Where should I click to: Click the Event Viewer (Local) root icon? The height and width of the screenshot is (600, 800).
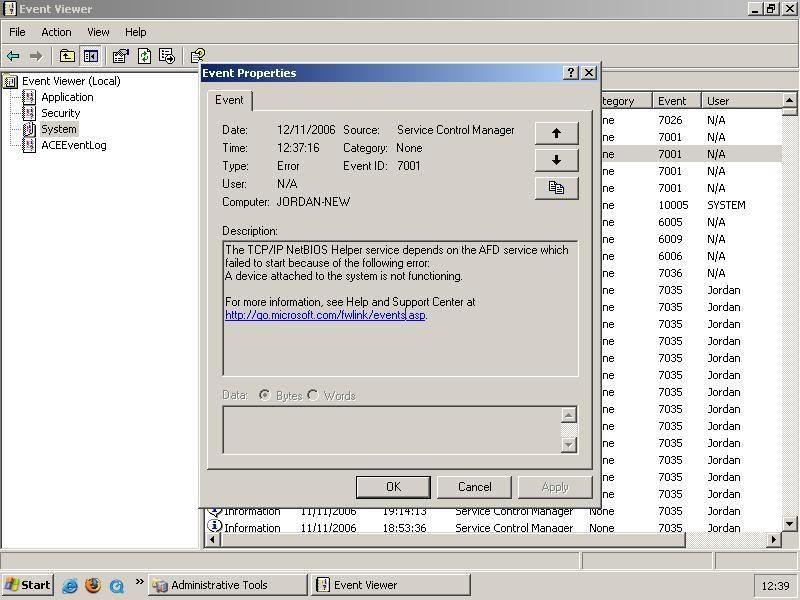[x=10, y=81]
